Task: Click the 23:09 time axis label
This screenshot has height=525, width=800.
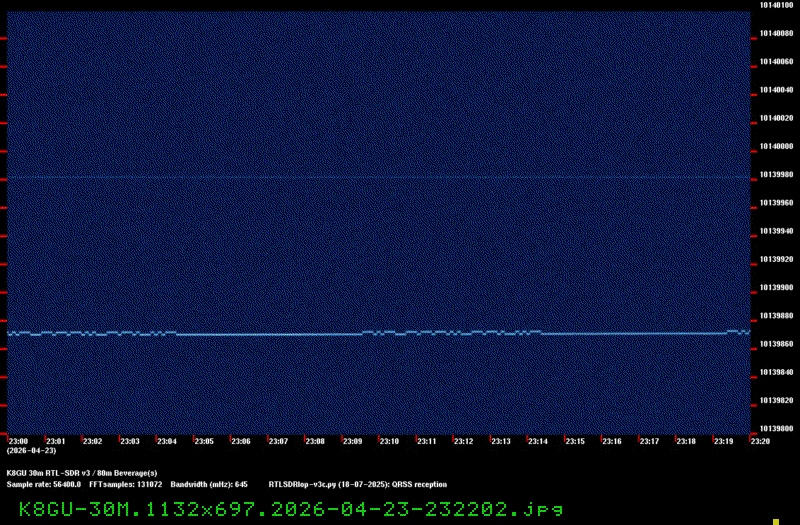Action: 352,441
